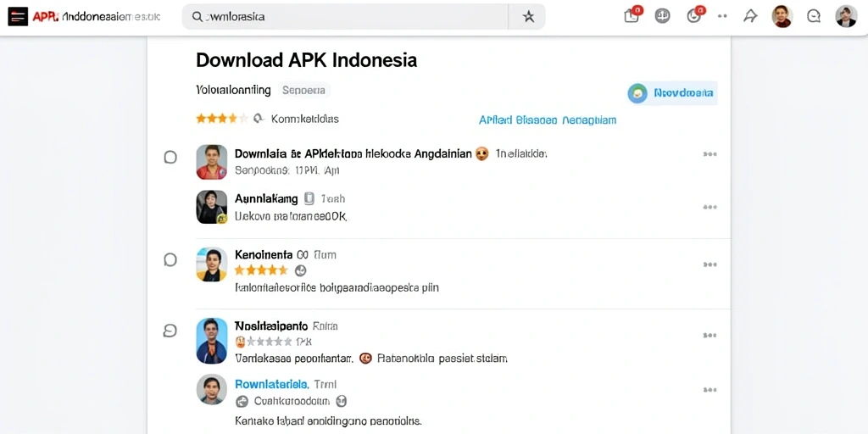Click the gray star rating under 'Nosirlaipento'
The image size is (868, 434).
click(x=269, y=342)
